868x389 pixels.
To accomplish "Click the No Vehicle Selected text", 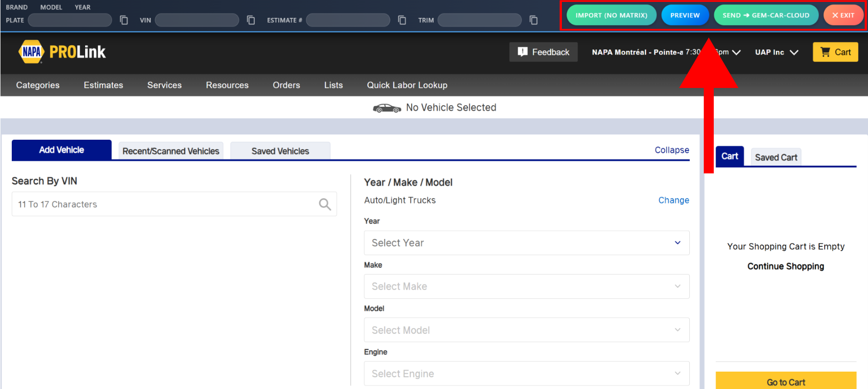I will tap(451, 108).
